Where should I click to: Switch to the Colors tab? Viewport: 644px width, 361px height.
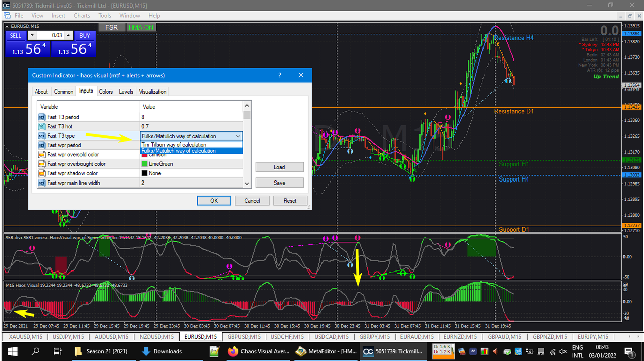point(106,92)
